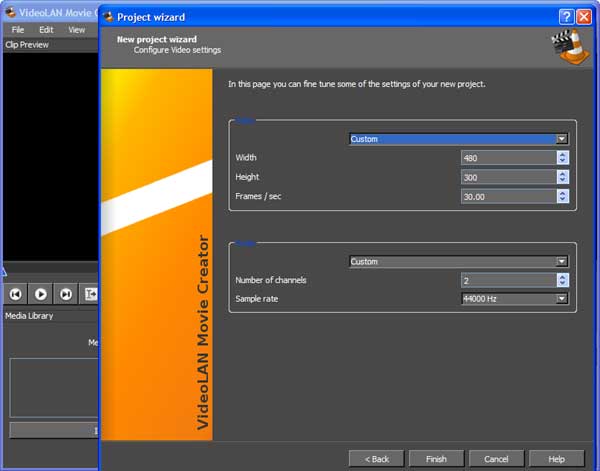Click into the Width value field

[509, 158]
